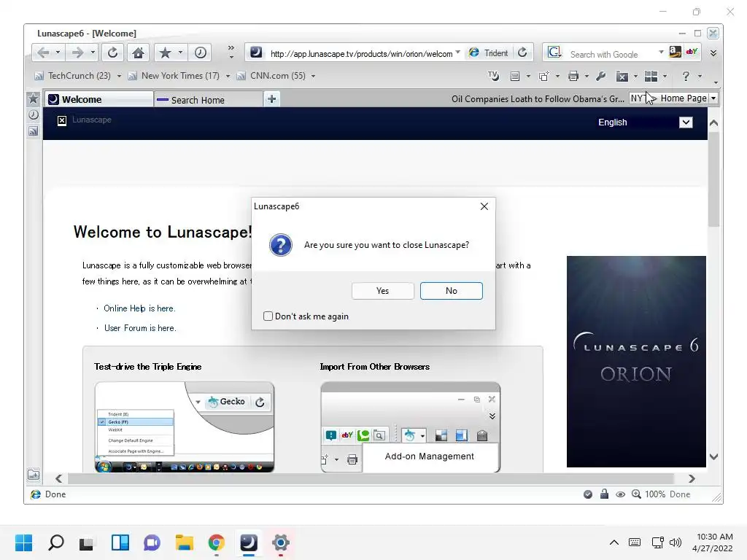
Task: Switch to the Search Home tab
Action: pyautogui.click(x=208, y=99)
